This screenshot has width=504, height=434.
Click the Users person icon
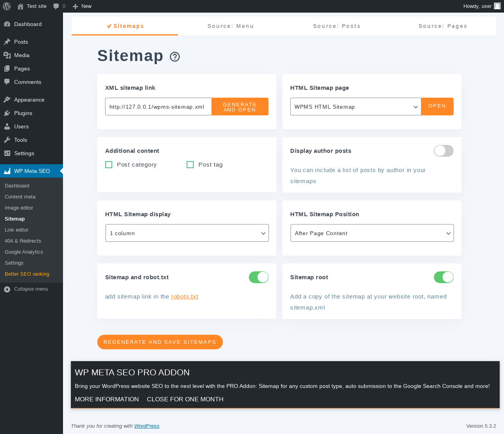(7, 126)
